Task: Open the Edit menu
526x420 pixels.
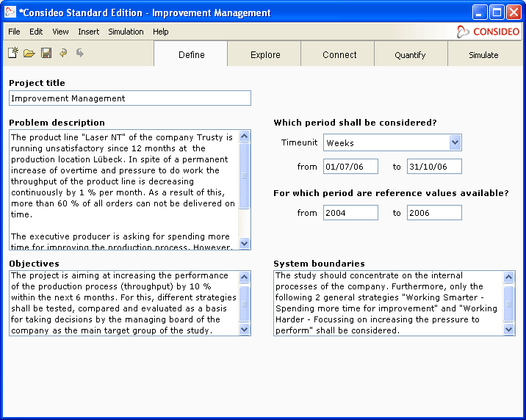Action: click(36, 32)
